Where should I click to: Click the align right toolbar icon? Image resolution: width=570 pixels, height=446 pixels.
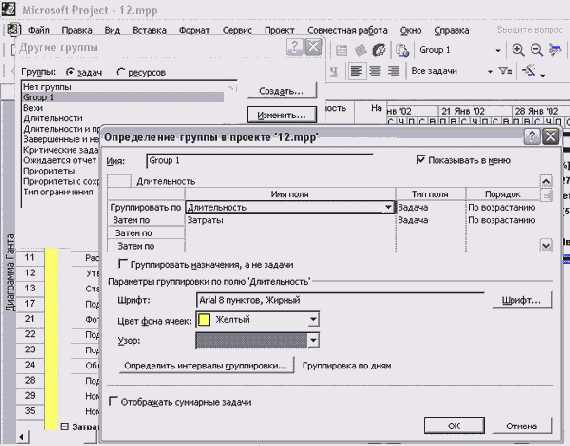coord(393,71)
